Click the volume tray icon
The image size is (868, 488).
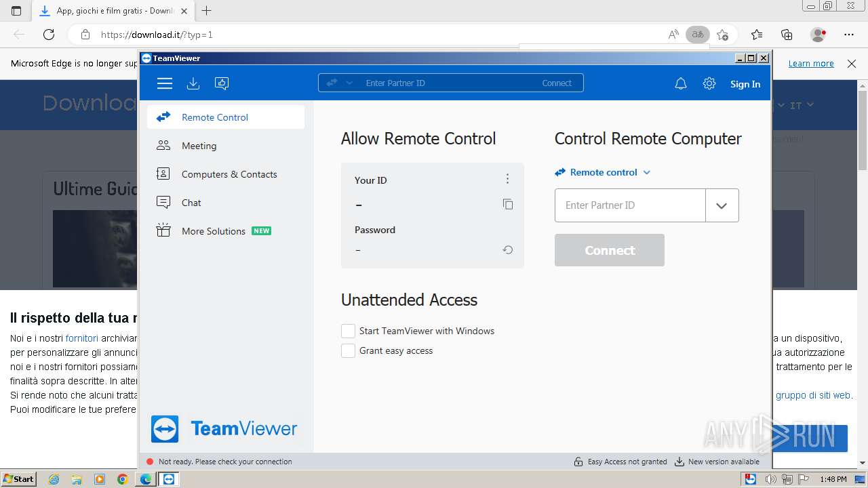coord(771,479)
